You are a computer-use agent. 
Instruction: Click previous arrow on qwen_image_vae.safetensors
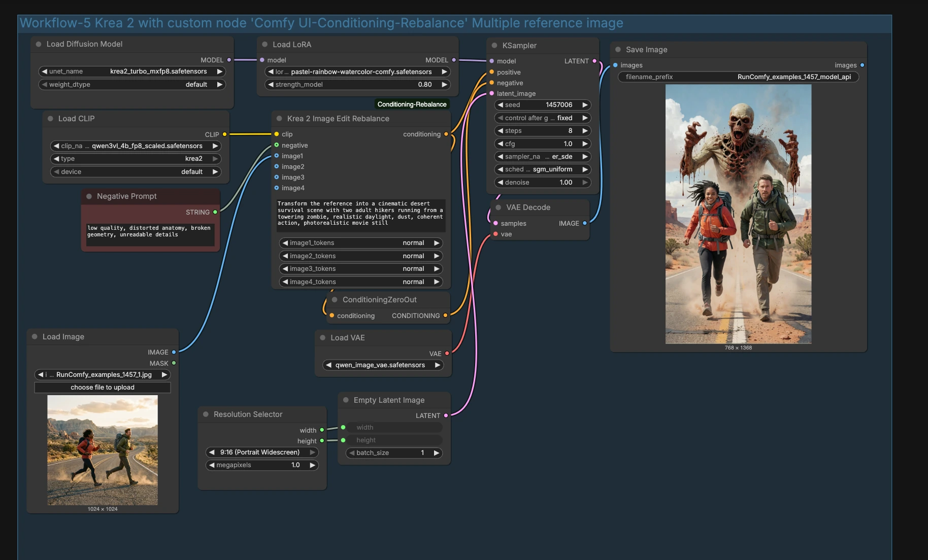329,365
